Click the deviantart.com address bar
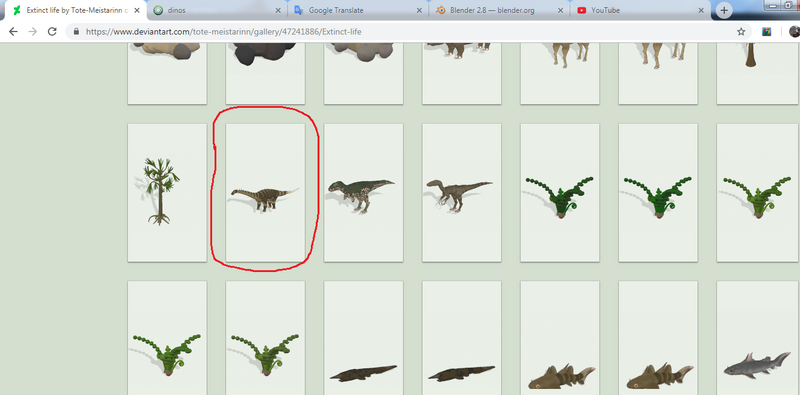The width and height of the screenshot is (800, 395). pos(408,32)
